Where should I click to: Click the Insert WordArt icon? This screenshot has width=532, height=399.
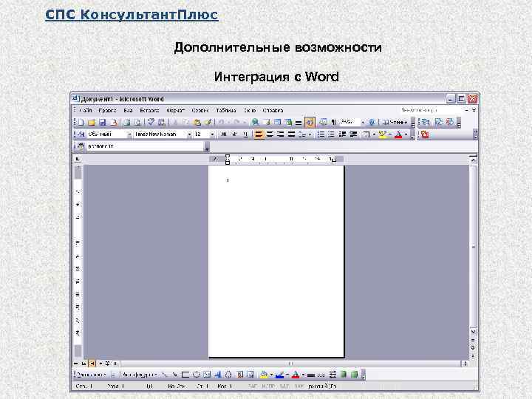pos(218,375)
